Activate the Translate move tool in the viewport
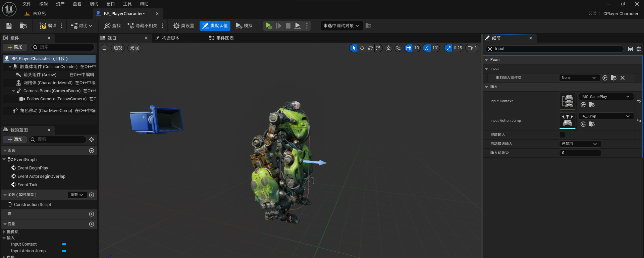Viewport: 644px width, 258px height. coord(362,48)
